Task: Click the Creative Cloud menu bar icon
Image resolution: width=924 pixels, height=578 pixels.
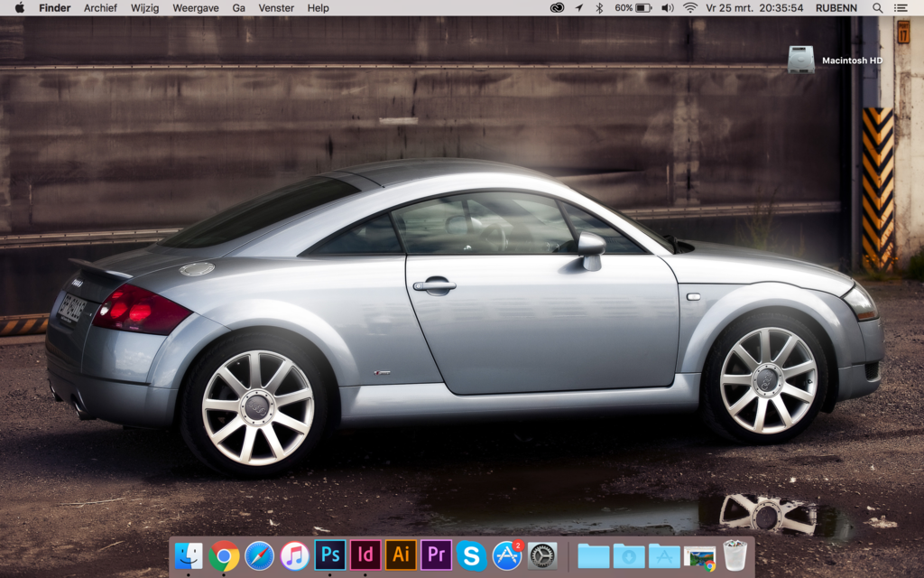Action: tap(557, 7)
